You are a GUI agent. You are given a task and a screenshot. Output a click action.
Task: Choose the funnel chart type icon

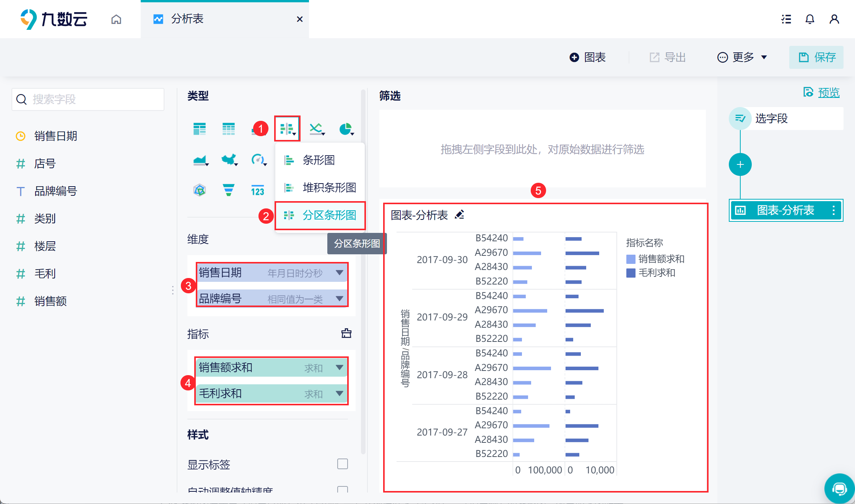(228, 190)
